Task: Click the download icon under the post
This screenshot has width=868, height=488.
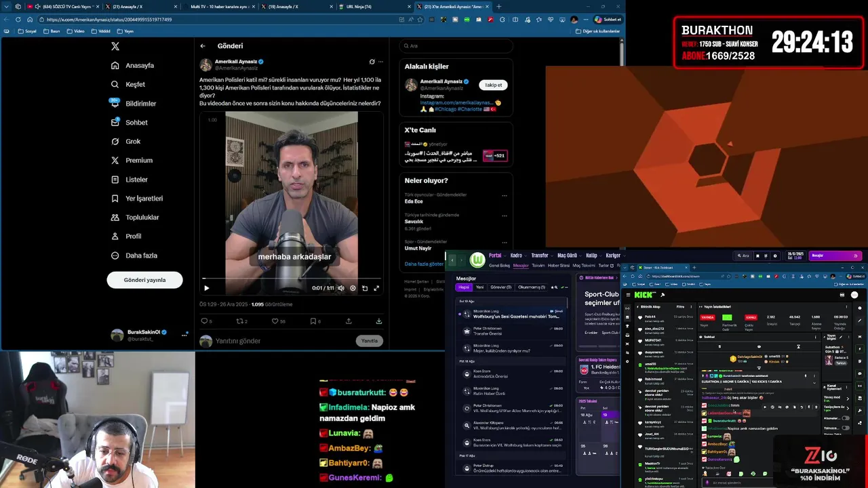Action: coord(378,321)
